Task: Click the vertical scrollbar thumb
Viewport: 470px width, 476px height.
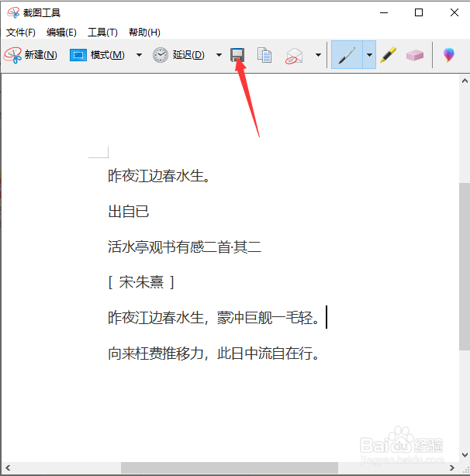Action: tap(465, 267)
